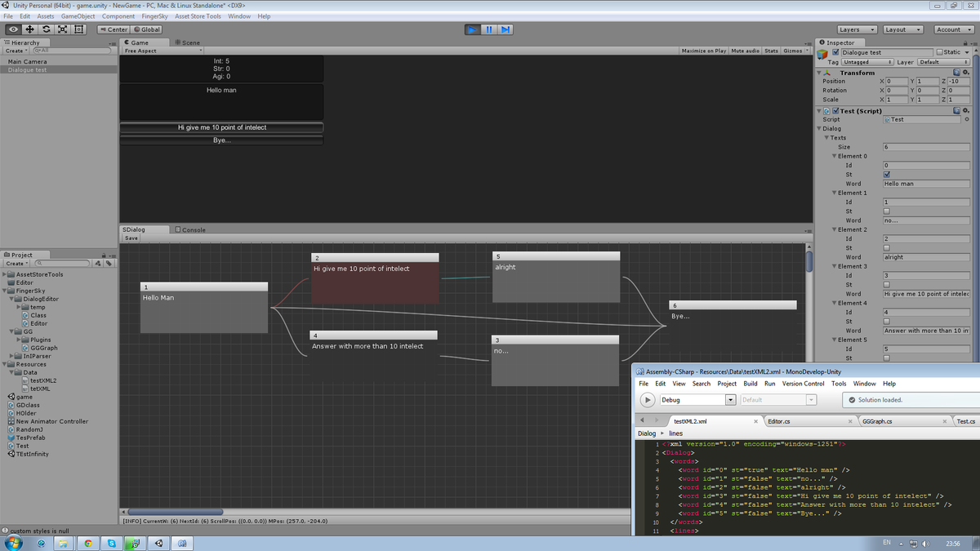The width and height of the screenshot is (980, 551).
Task: Select the game scene Unity icon
Action: click(x=11, y=397)
